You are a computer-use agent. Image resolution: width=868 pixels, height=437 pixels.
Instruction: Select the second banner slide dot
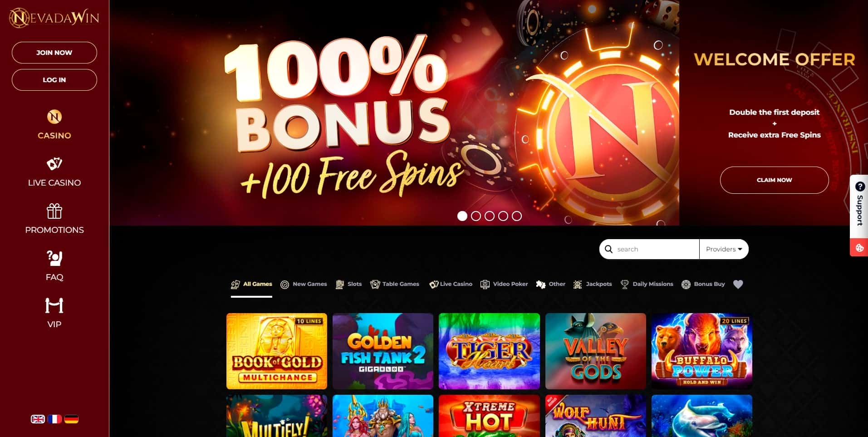click(x=476, y=216)
